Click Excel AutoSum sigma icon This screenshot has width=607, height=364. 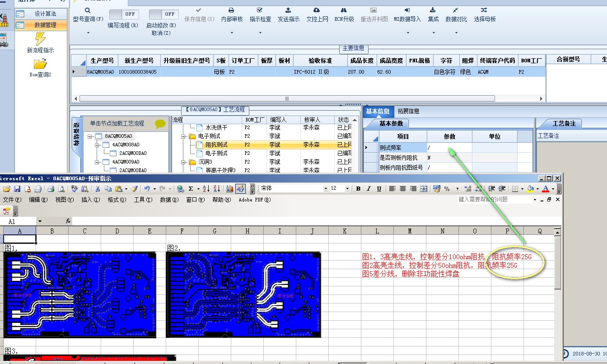(191, 189)
